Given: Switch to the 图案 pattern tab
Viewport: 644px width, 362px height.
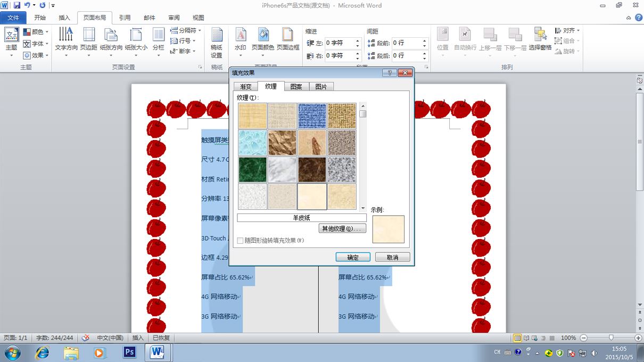Looking at the screenshot, I should (x=296, y=86).
